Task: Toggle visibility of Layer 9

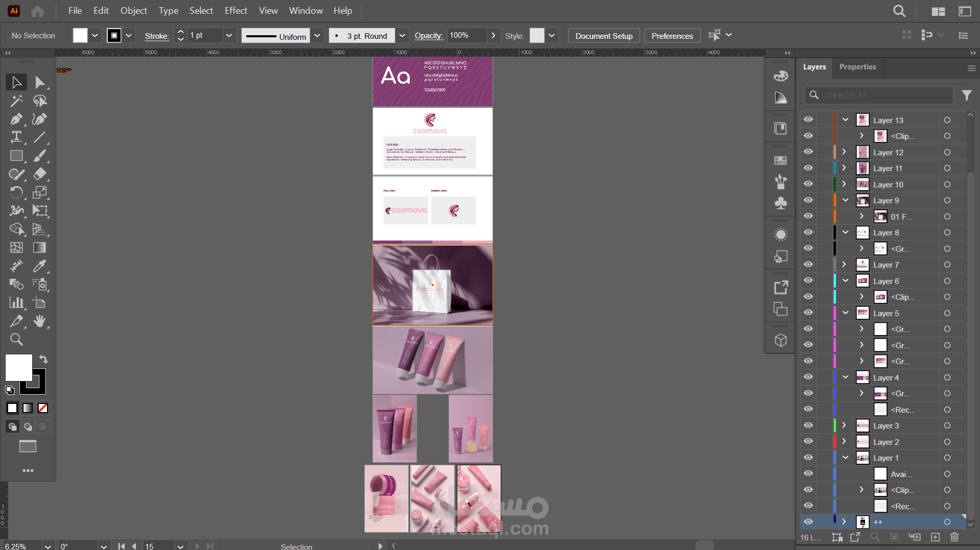Action: click(808, 200)
